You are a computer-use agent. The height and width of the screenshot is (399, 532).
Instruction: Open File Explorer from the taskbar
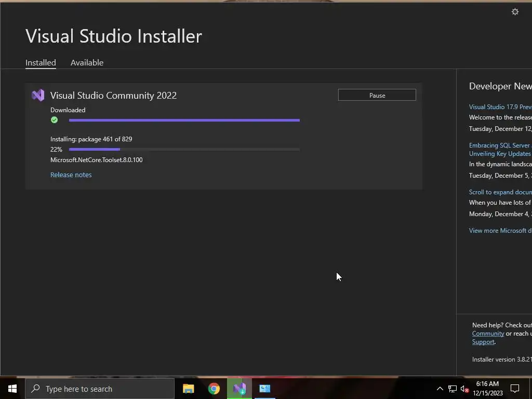click(188, 389)
